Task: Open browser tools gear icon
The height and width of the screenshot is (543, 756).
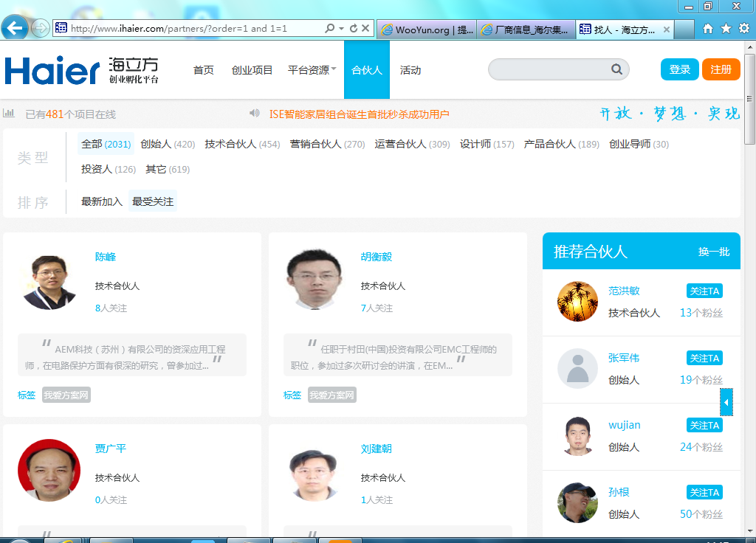Action: point(744,29)
